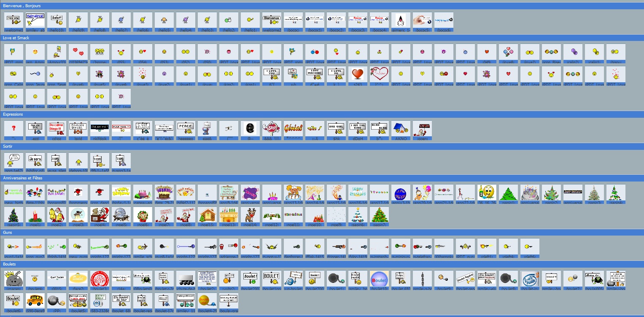Select the "I LOVE ME" sign smiley
Image resolution: width=644 pixels, height=317 pixels.
(337, 74)
